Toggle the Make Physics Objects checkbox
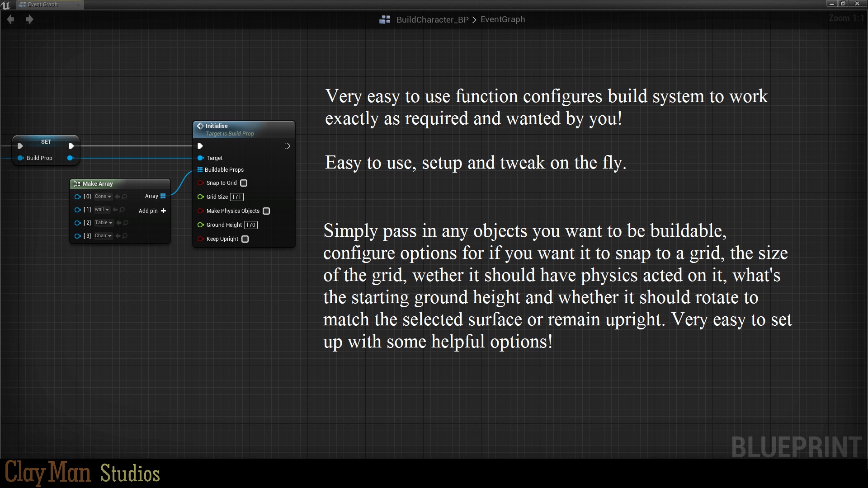 click(x=266, y=211)
